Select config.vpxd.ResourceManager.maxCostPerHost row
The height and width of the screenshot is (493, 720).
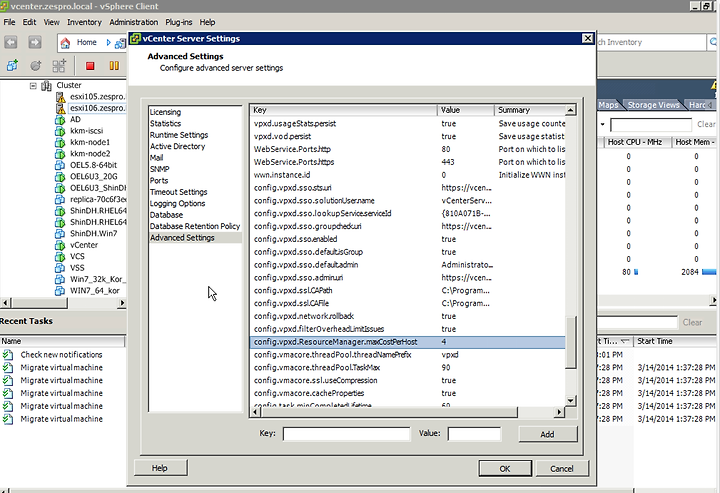[408, 342]
